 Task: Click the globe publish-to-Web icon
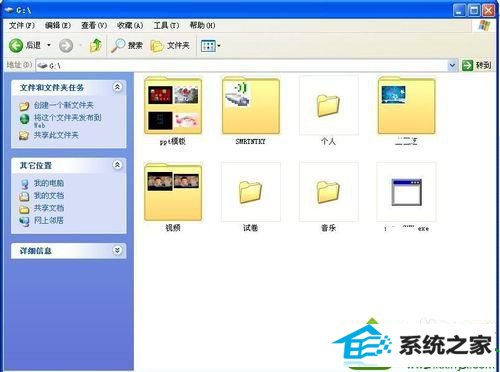click(x=24, y=119)
